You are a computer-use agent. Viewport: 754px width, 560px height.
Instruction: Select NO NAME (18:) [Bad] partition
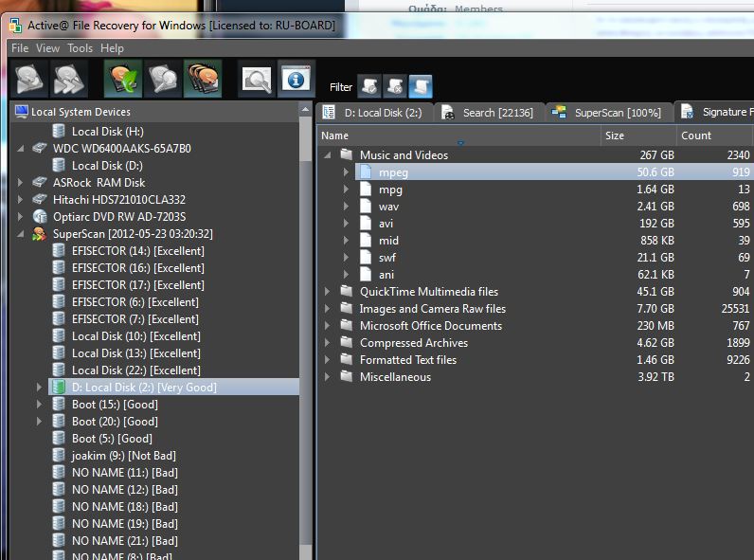125,507
